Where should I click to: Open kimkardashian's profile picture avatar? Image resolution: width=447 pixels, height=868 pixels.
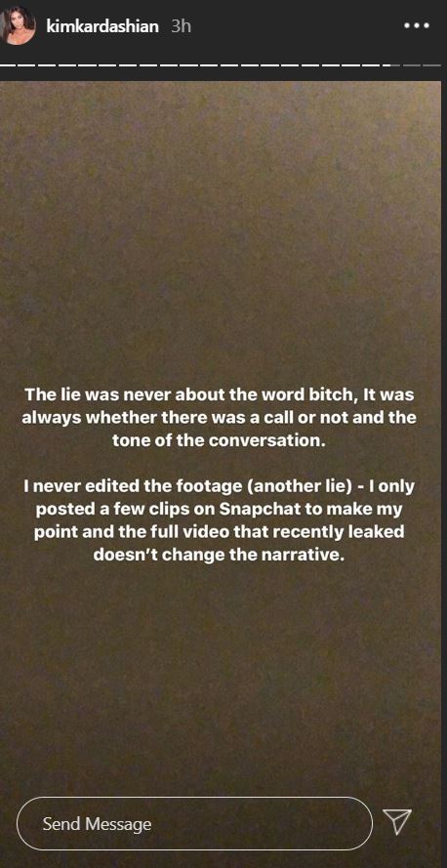pyautogui.click(x=19, y=25)
